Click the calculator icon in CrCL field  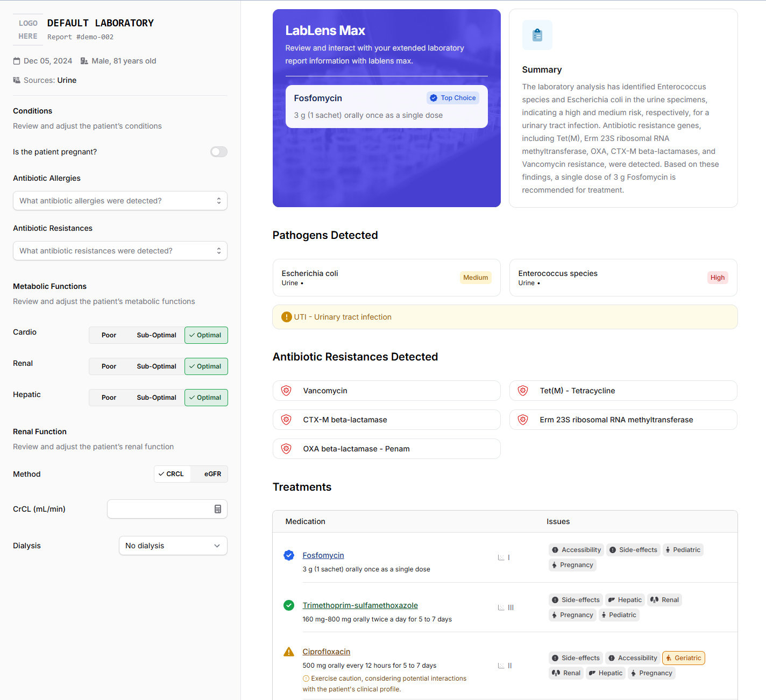point(218,509)
